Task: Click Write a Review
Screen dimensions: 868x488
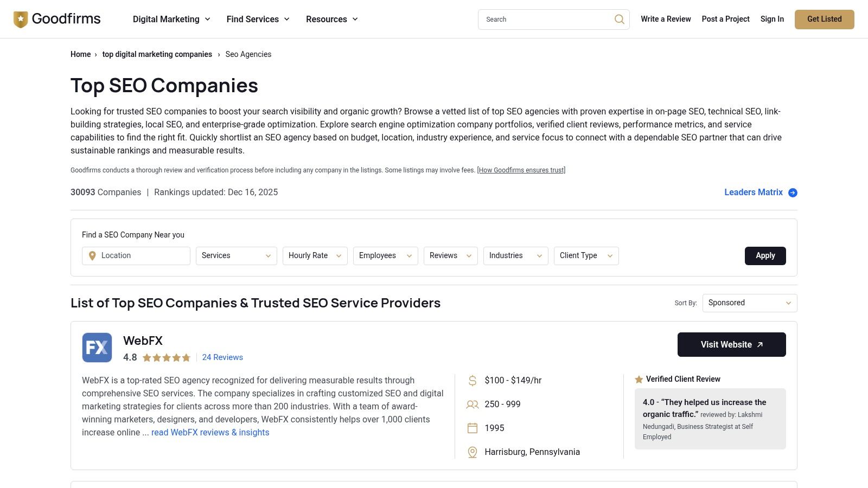Action: 666,19
